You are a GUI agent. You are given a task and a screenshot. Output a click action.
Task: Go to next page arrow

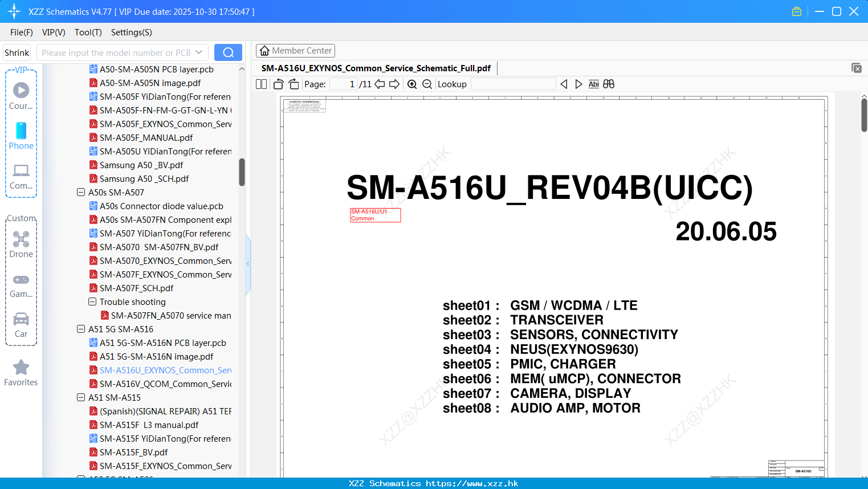(x=394, y=84)
